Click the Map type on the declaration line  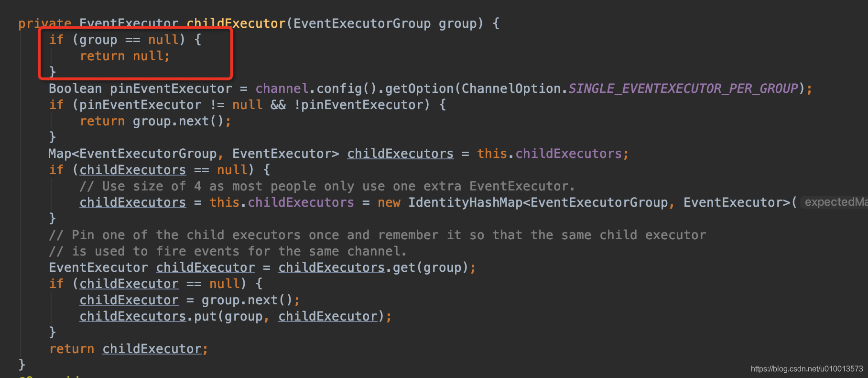click(59, 154)
